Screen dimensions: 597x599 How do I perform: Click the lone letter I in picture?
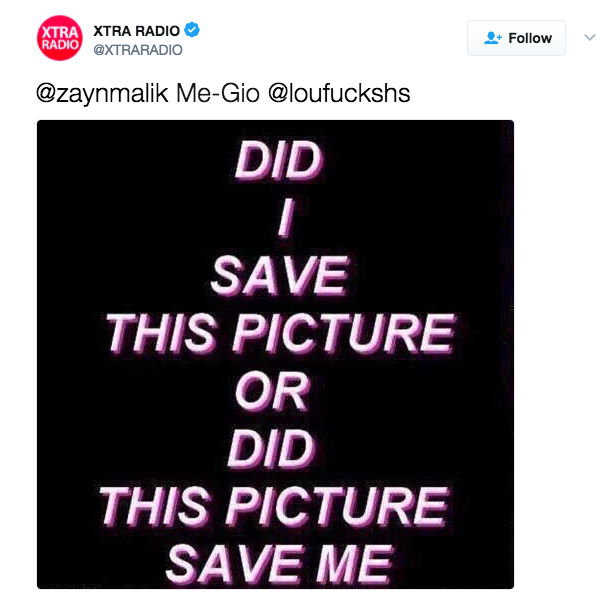286,218
